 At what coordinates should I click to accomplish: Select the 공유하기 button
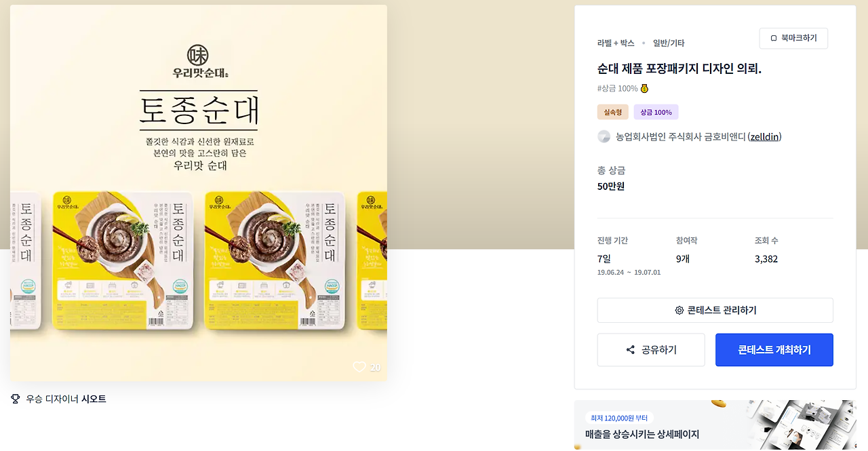click(651, 350)
